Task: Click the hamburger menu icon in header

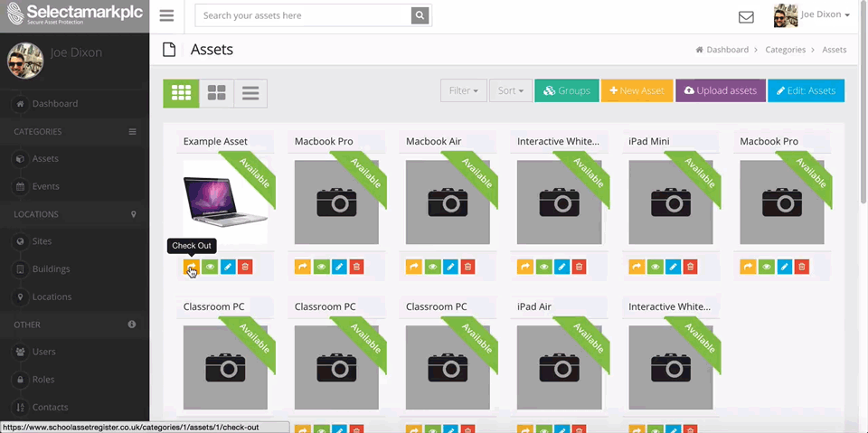Action: coord(166,15)
